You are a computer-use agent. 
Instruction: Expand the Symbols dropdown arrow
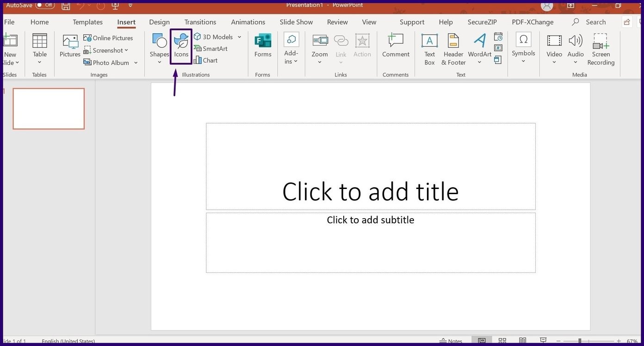pos(523,61)
